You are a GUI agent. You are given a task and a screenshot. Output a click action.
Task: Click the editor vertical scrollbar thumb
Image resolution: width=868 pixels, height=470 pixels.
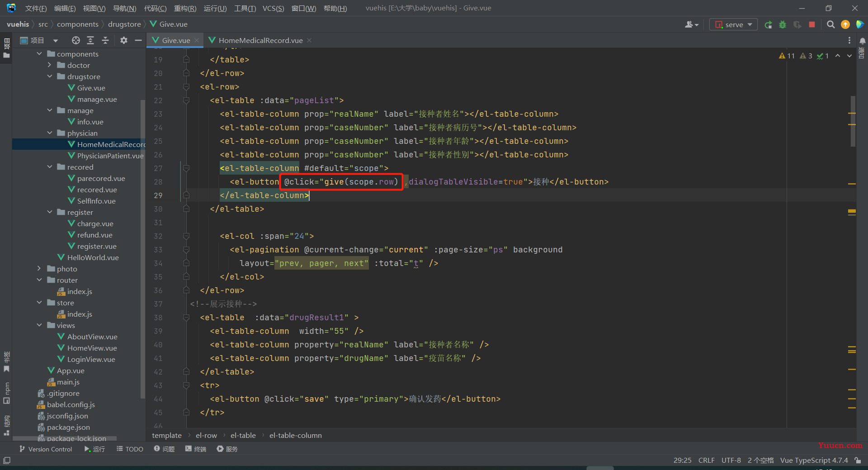[853, 121]
